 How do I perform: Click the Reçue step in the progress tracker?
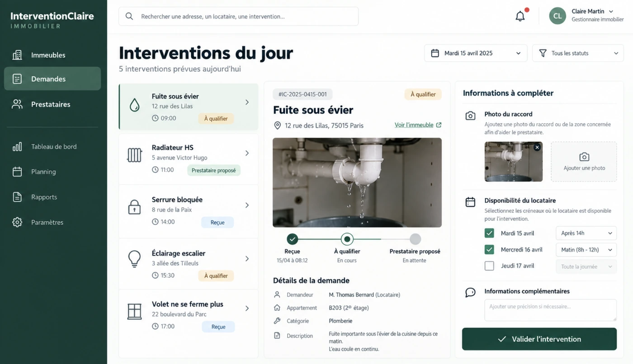(293, 239)
